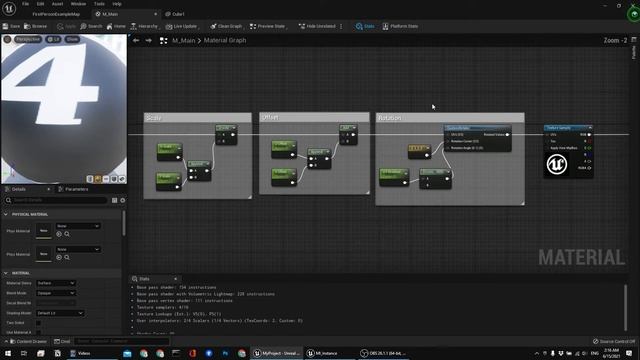Open the Asset menu

click(57, 4)
